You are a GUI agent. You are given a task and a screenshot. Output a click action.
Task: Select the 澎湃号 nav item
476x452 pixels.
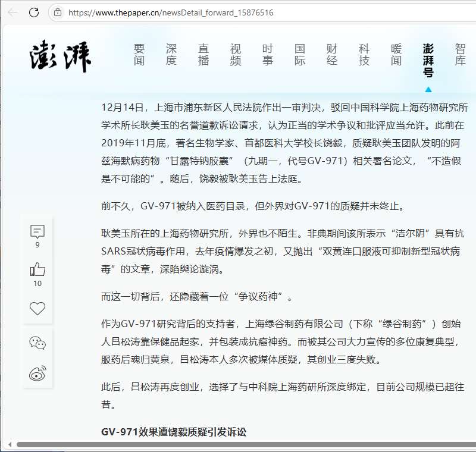428,61
